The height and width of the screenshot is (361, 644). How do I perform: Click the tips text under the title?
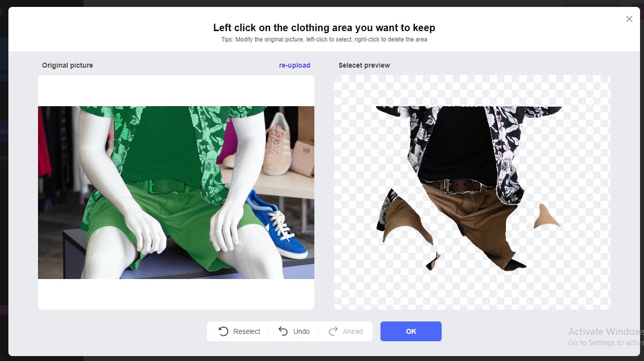click(x=324, y=40)
